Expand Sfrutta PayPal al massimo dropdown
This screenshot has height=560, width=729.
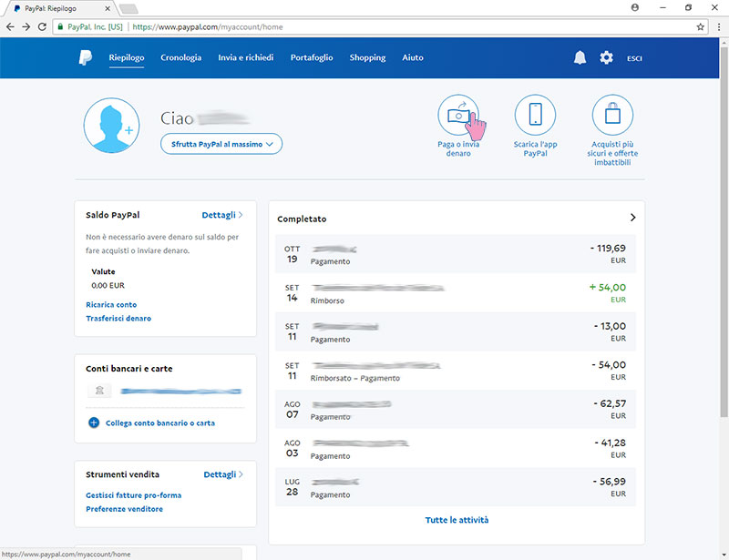[x=221, y=144]
